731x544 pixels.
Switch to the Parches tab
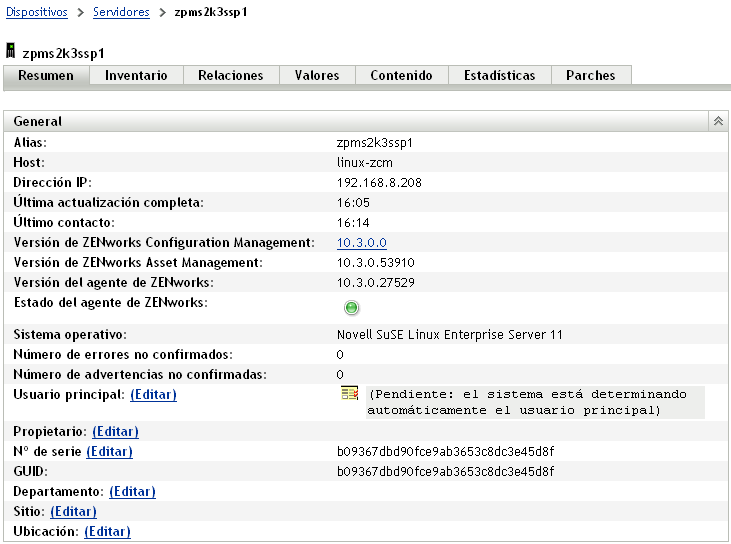tap(590, 76)
